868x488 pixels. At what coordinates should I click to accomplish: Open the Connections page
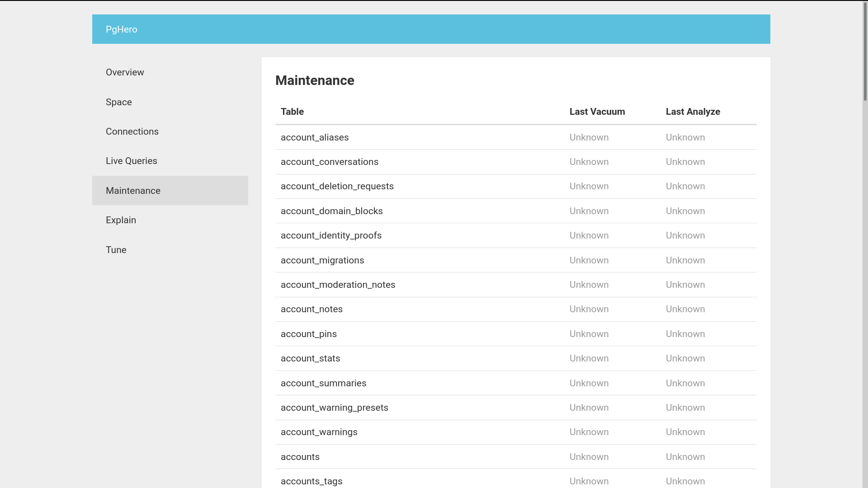click(132, 131)
